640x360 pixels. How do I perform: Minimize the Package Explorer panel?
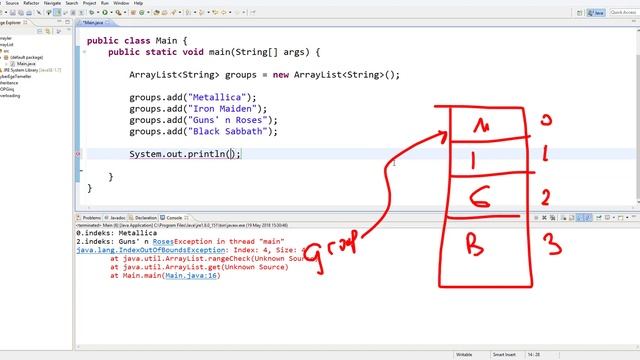pos(60,22)
